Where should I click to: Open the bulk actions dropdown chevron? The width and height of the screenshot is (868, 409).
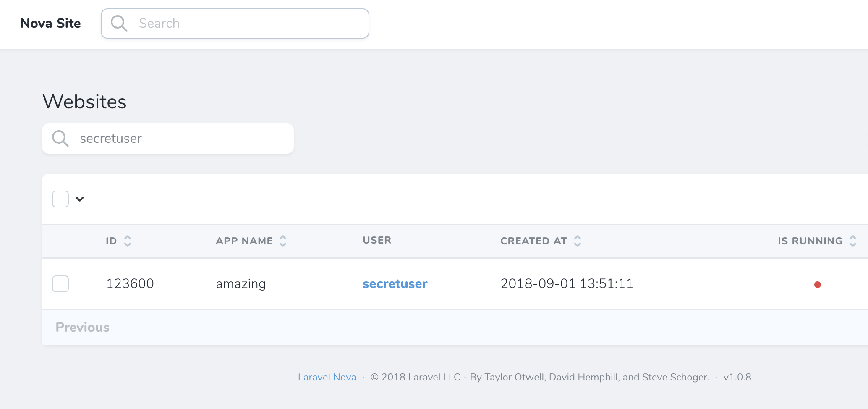tap(80, 199)
